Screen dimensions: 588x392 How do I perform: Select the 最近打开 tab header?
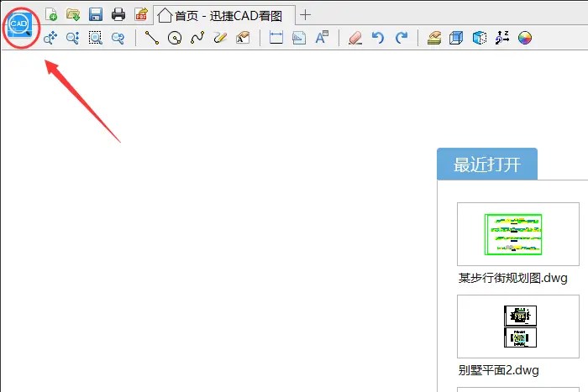point(487,165)
